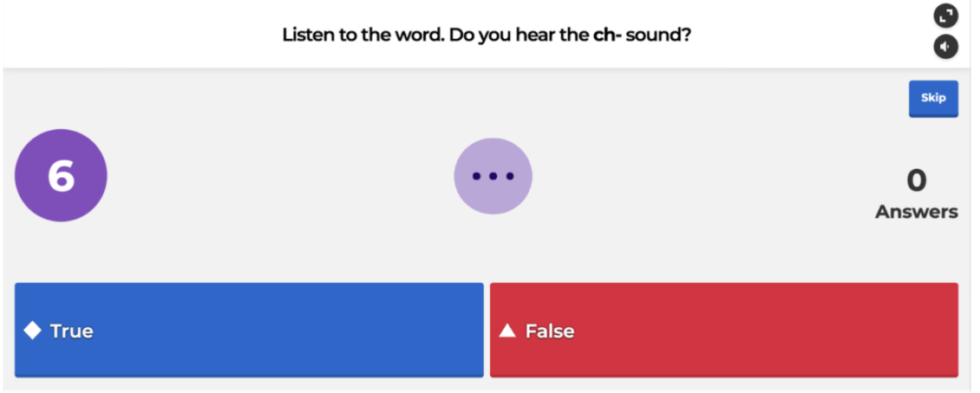Enter fullscreen mode with the expand icon

[945, 16]
